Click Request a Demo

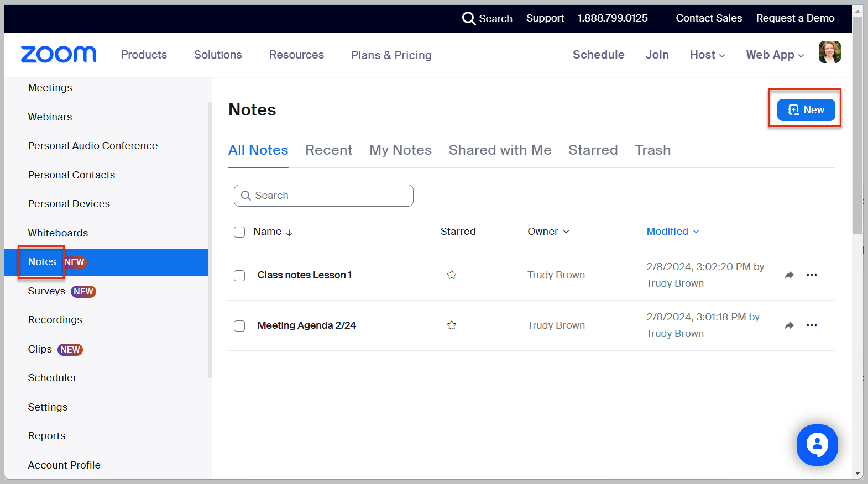pos(796,18)
